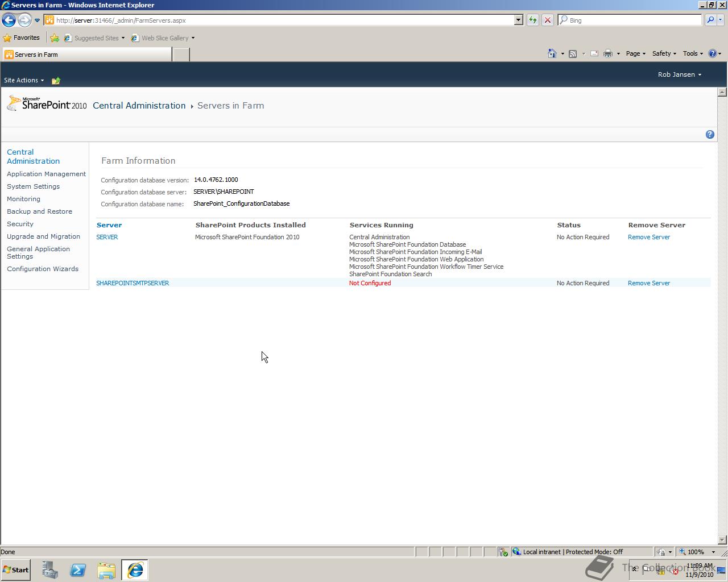Click Microsoft SharePoint Foundation 2010 text
Image resolution: width=728 pixels, height=582 pixels.
[247, 237]
